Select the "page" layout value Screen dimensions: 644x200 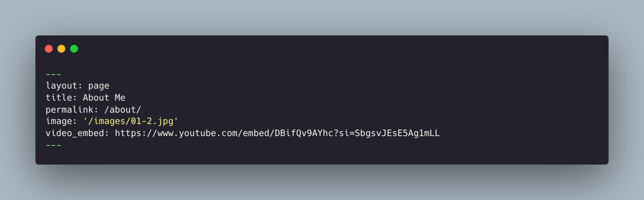(99, 86)
